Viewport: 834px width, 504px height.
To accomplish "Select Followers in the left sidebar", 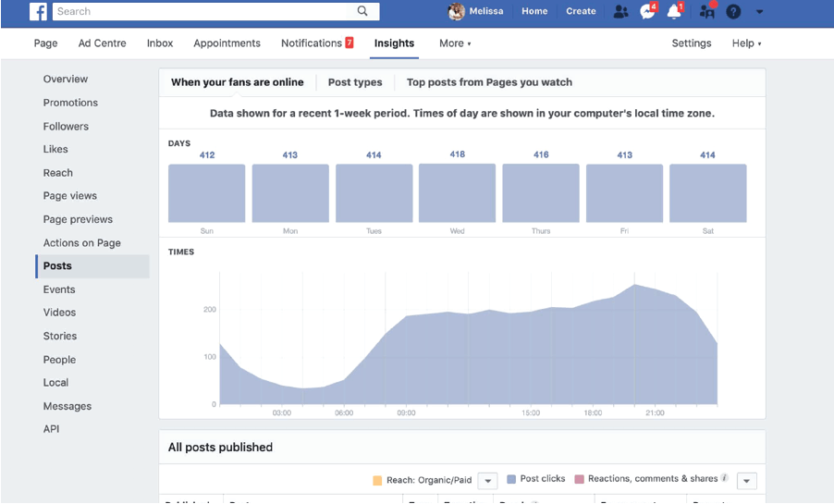I will [66, 127].
